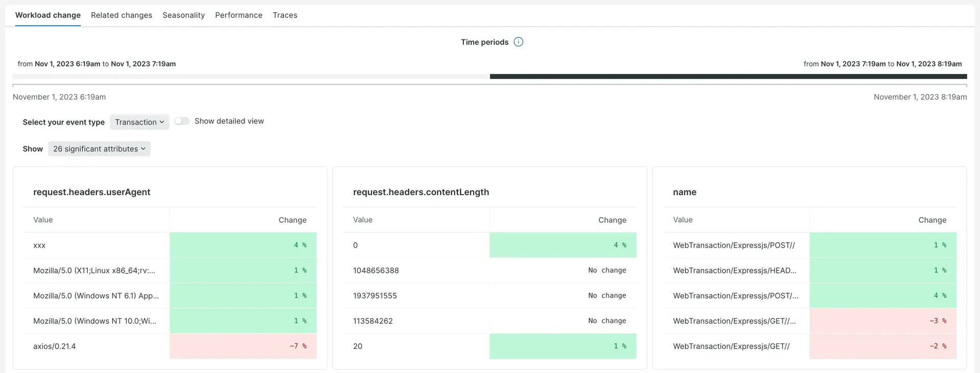Click the dark current time period bar

[x=728, y=77]
